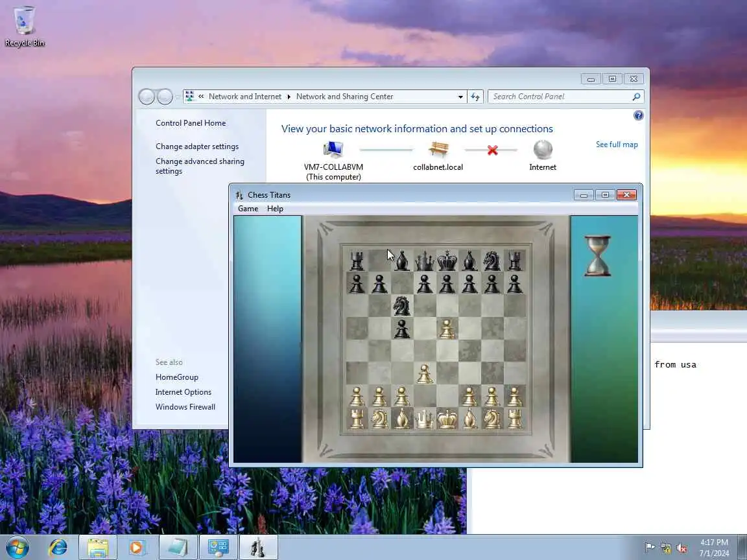
Task: Click the Chess Titans title bar icon
Action: point(239,194)
